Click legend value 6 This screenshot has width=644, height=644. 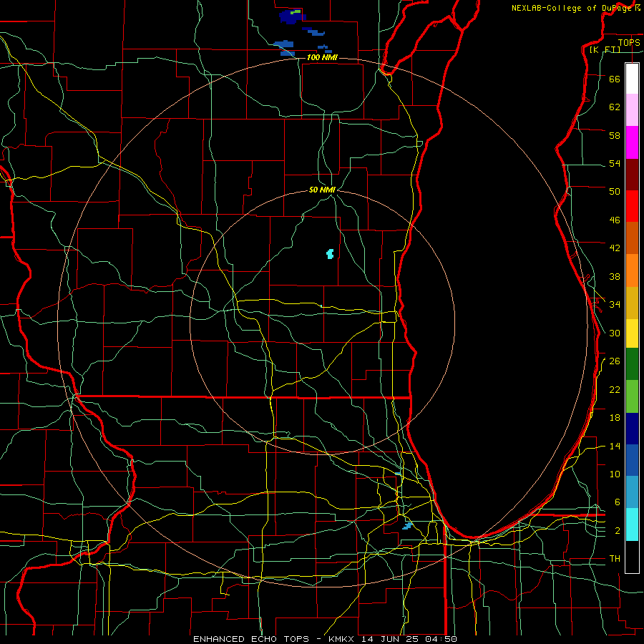[x=618, y=502]
